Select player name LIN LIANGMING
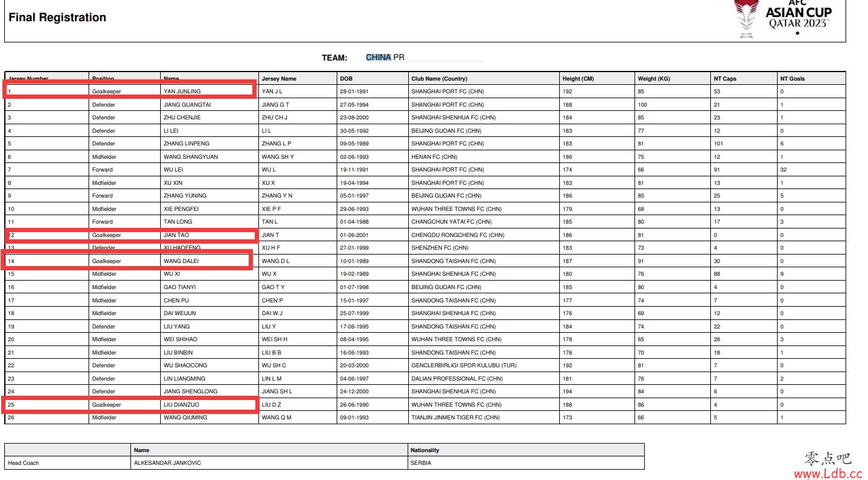868x480 pixels. pos(185,379)
